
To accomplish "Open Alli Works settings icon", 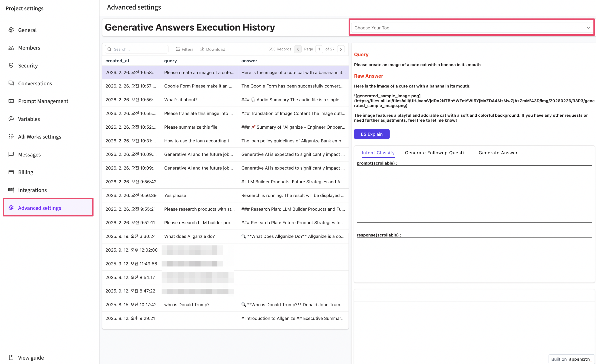I will coord(11,136).
